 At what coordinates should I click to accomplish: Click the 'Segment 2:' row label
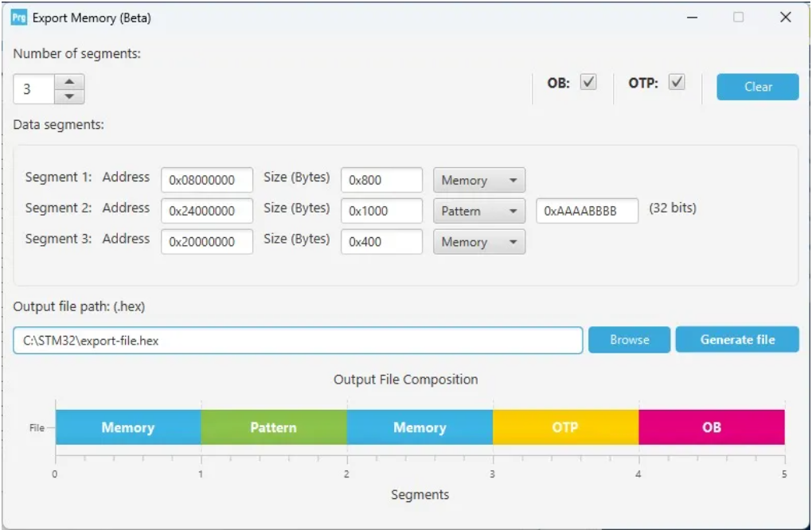(59, 208)
